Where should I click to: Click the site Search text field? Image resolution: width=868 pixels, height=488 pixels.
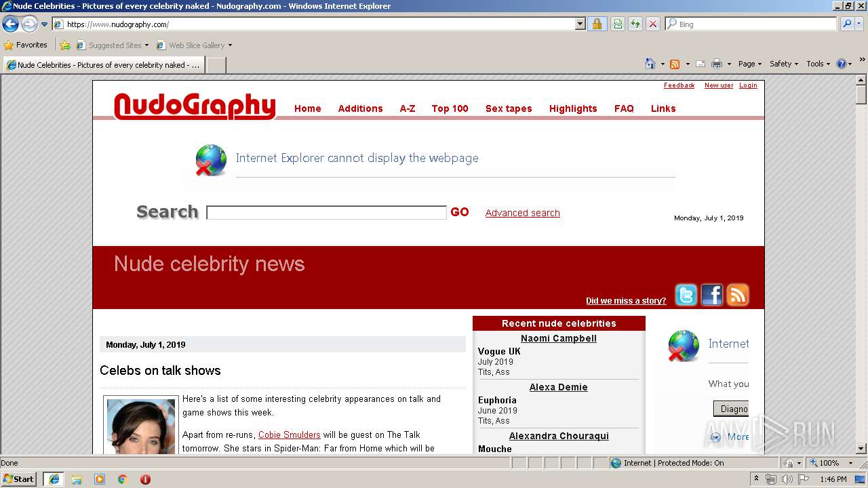pyautogui.click(x=326, y=213)
